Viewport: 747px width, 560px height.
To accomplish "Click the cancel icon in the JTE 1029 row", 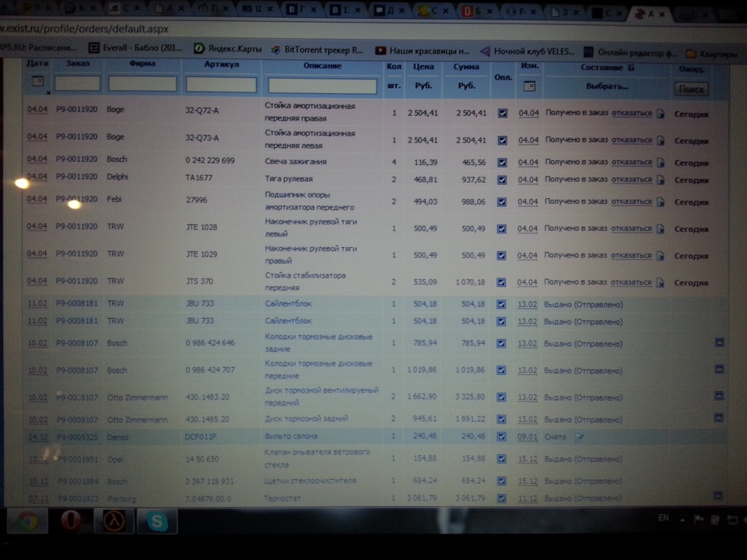I will click(661, 256).
